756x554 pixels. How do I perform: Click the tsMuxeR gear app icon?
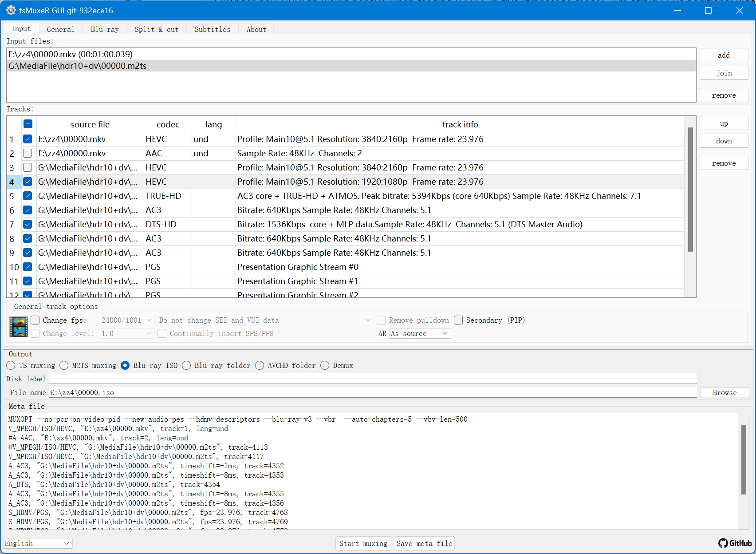(11, 10)
